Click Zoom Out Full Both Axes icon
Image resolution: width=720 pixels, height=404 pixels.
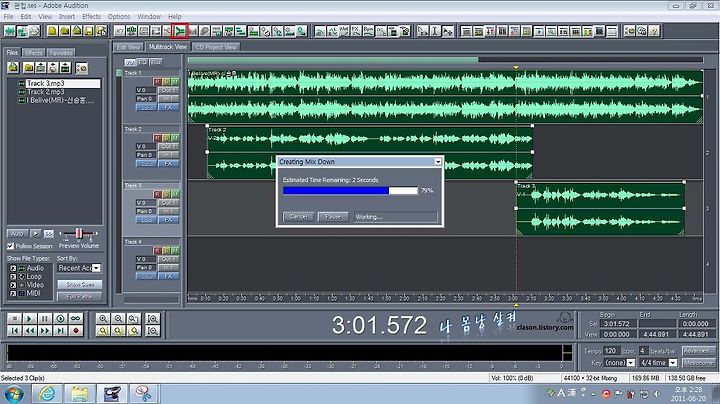point(134,319)
